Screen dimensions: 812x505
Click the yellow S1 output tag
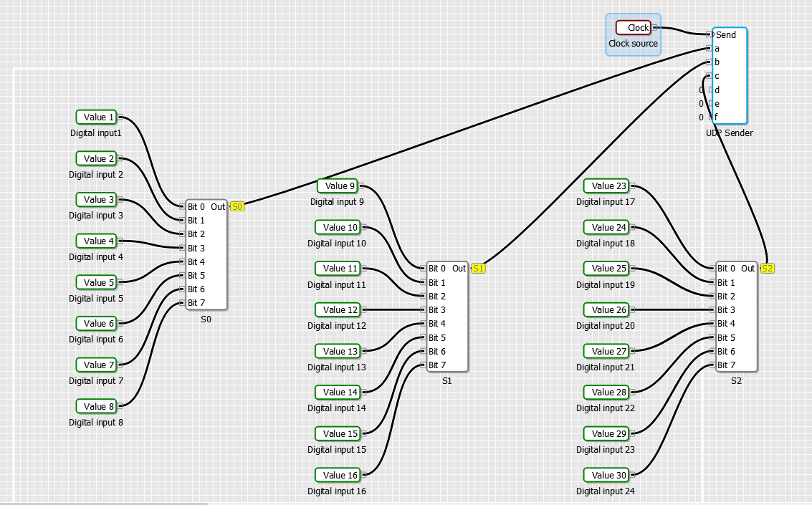coord(478,268)
